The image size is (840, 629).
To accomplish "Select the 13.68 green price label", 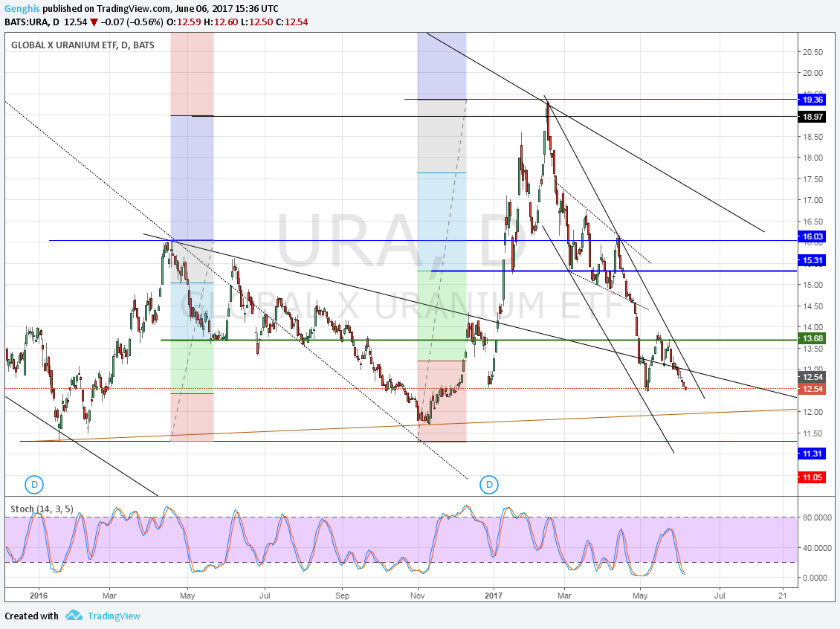I will pyautogui.click(x=812, y=338).
